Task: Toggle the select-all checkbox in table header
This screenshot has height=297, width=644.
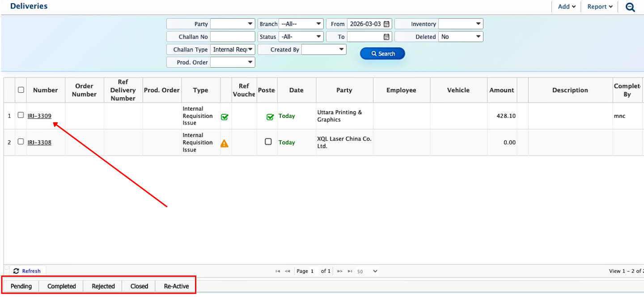Action: 21,90
